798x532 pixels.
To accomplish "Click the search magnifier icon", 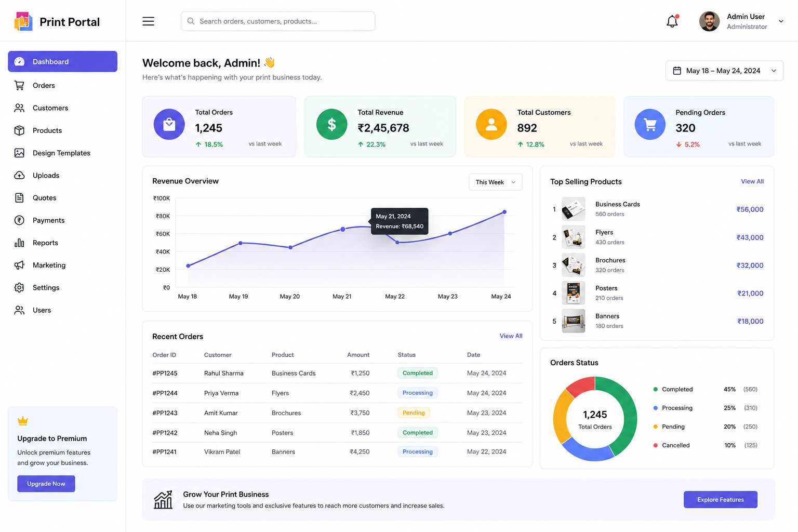I will pyautogui.click(x=191, y=21).
